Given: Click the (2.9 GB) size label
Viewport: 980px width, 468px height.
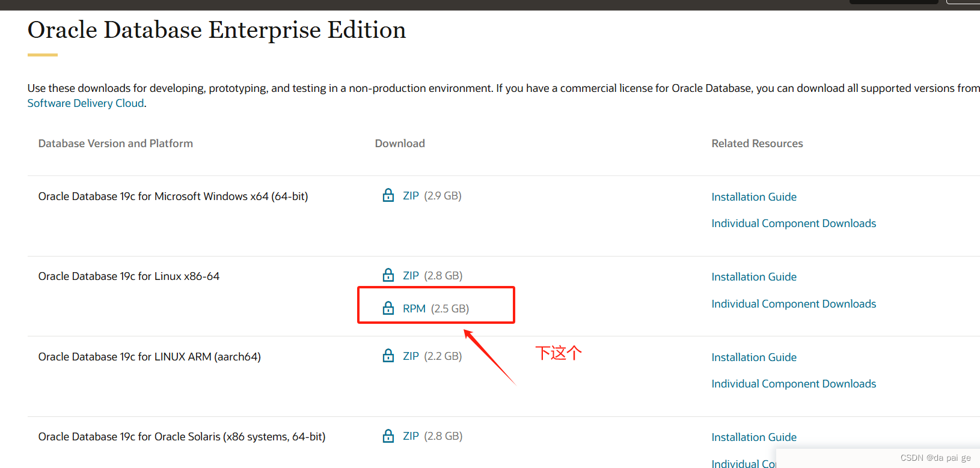Looking at the screenshot, I should (x=443, y=196).
